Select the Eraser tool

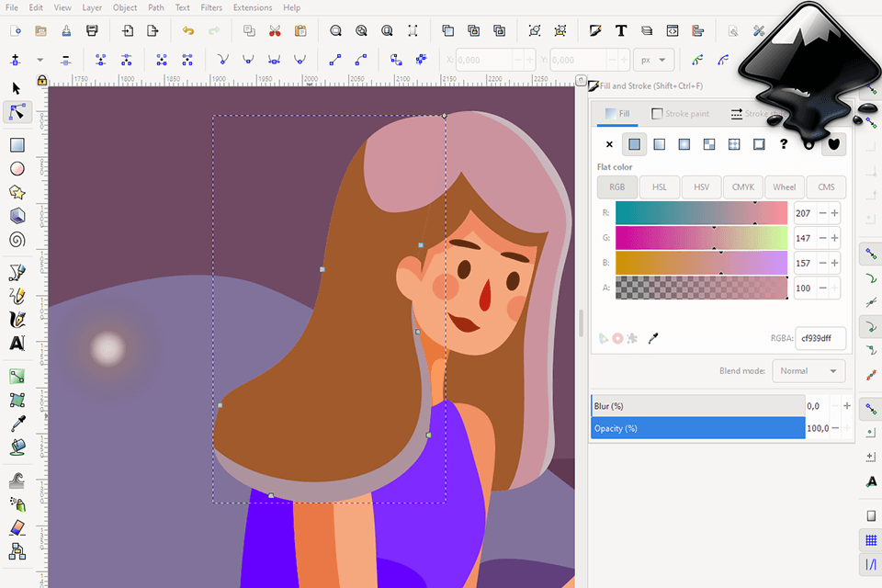[17, 527]
